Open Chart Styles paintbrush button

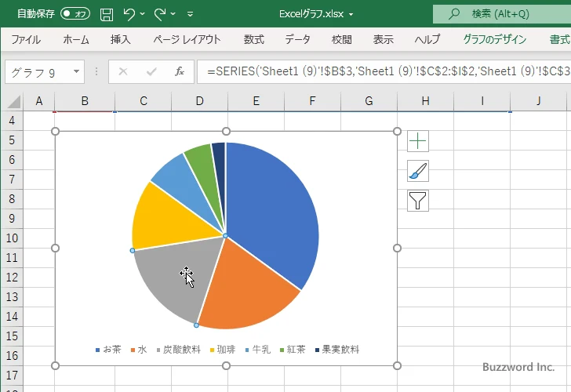[x=418, y=171]
